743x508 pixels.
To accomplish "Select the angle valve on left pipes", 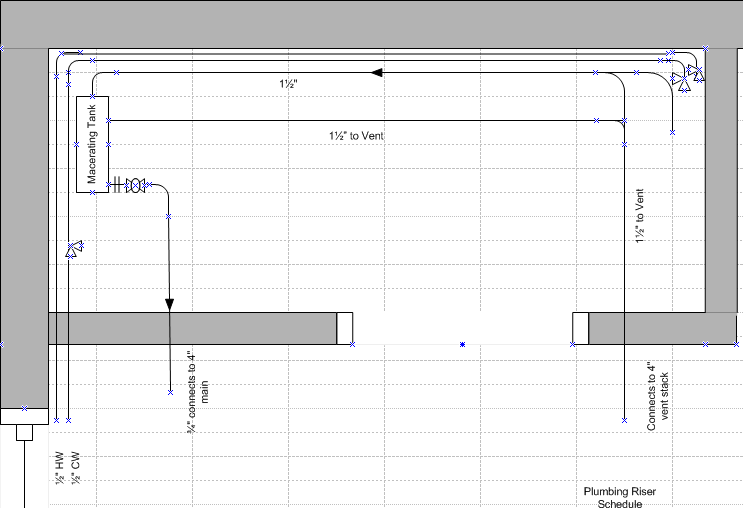I will click(75, 249).
